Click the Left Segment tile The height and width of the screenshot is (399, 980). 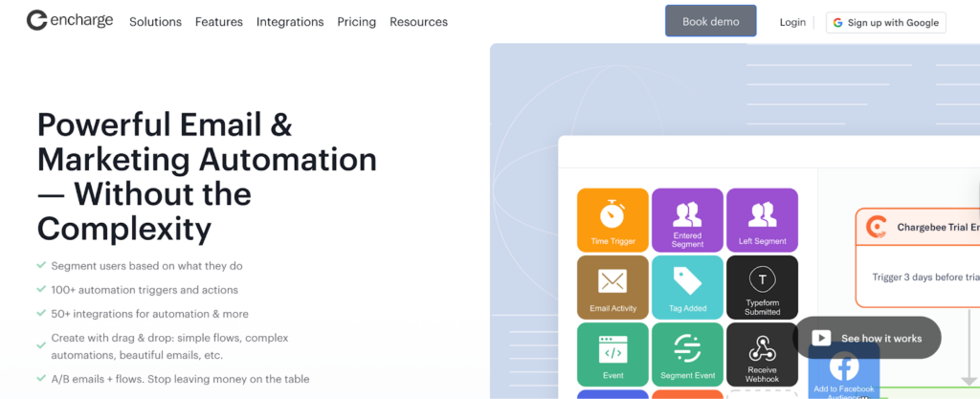point(762,220)
